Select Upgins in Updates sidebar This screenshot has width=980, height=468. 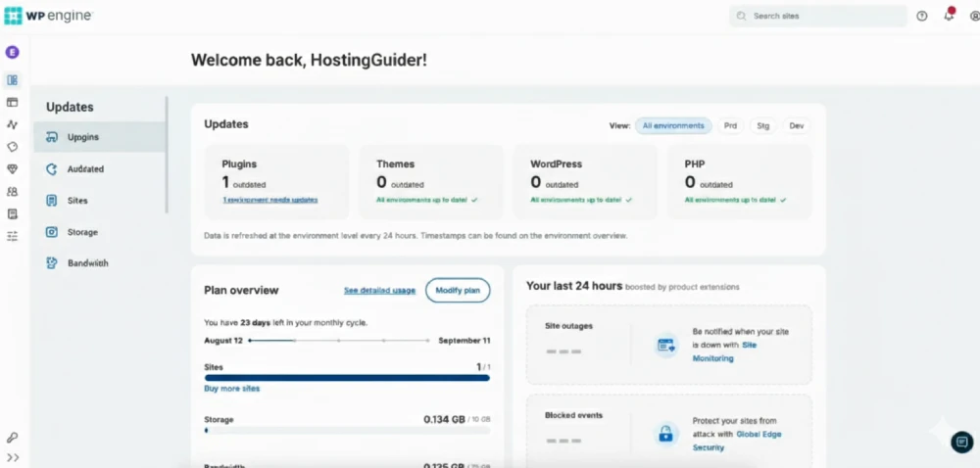coord(100,137)
